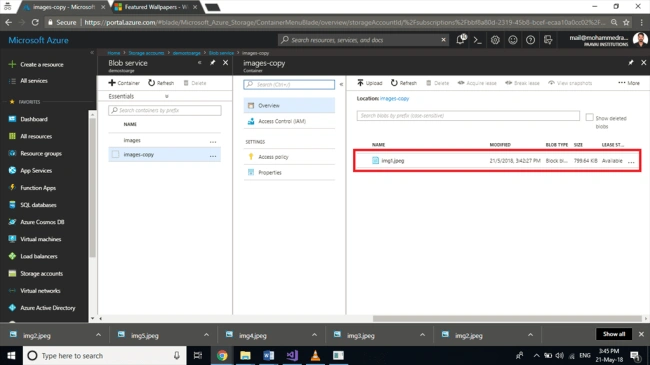Open portal settings gear icon

(x=495, y=40)
